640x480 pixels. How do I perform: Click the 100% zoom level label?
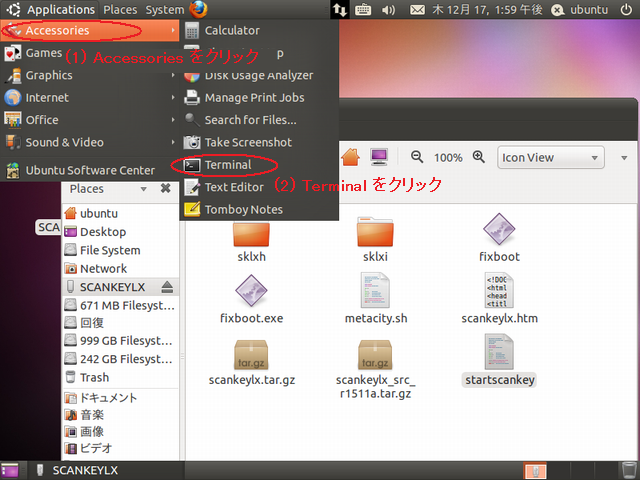(x=448, y=158)
